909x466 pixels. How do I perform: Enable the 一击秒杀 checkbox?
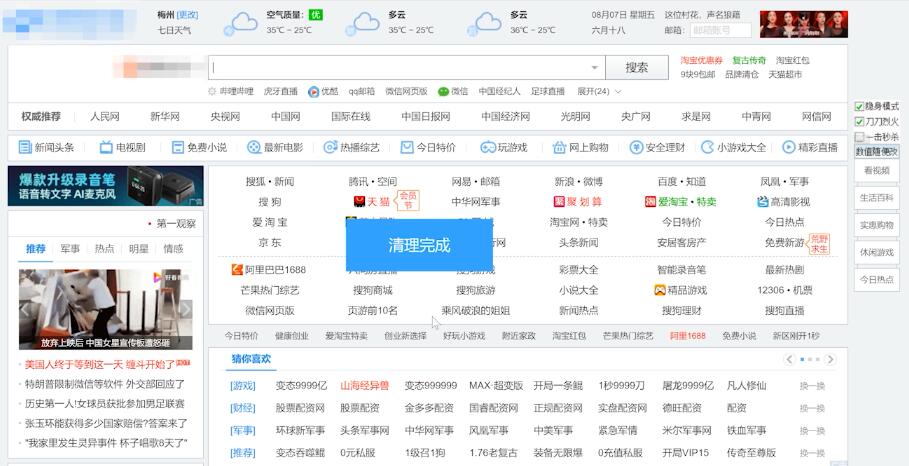[x=859, y=137]
